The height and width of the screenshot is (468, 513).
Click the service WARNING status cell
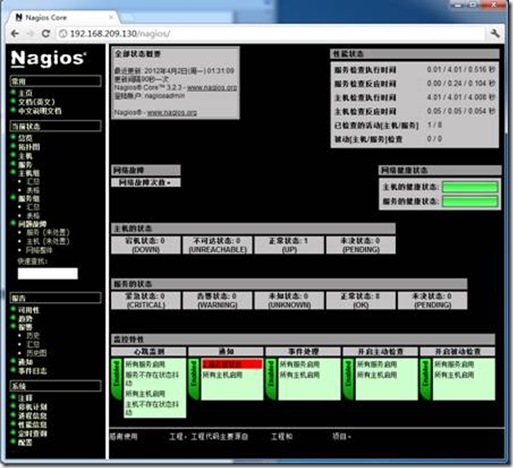pos(218,300)
